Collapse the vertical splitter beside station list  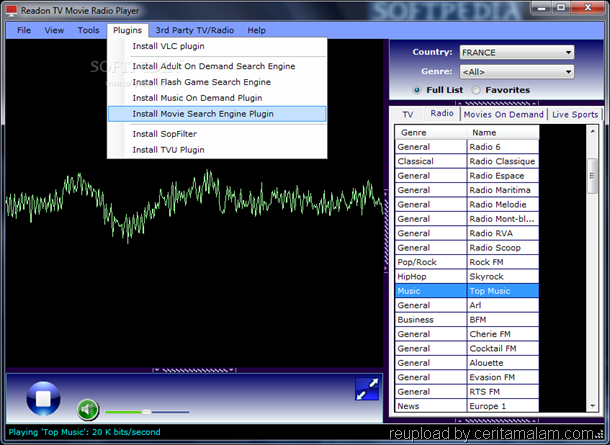pos(386,230)
